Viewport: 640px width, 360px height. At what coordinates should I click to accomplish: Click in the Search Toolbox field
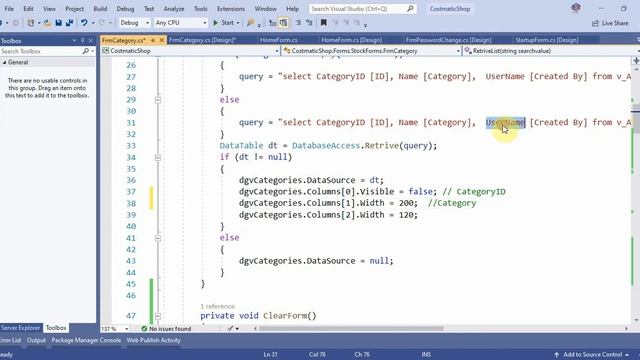coord(40,51)
